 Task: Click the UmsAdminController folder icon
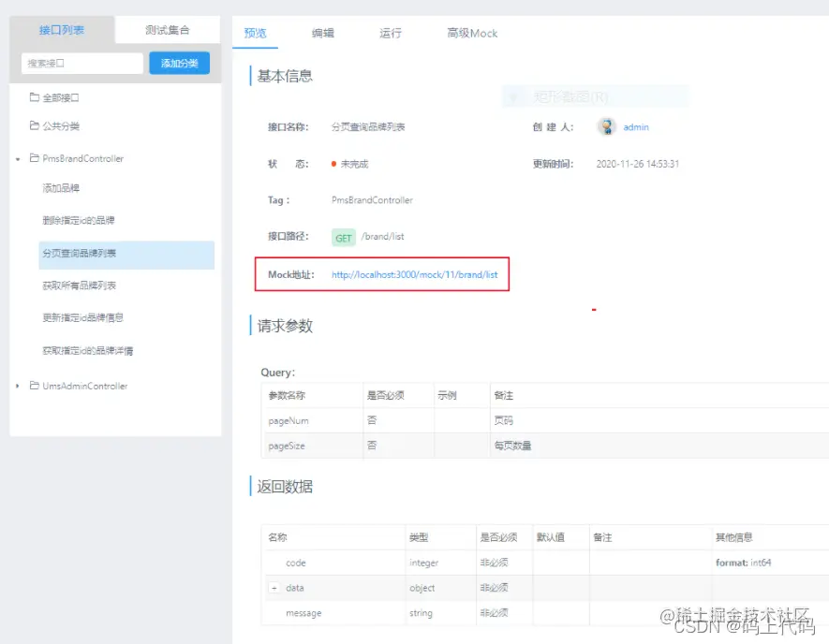coord(35,386)
